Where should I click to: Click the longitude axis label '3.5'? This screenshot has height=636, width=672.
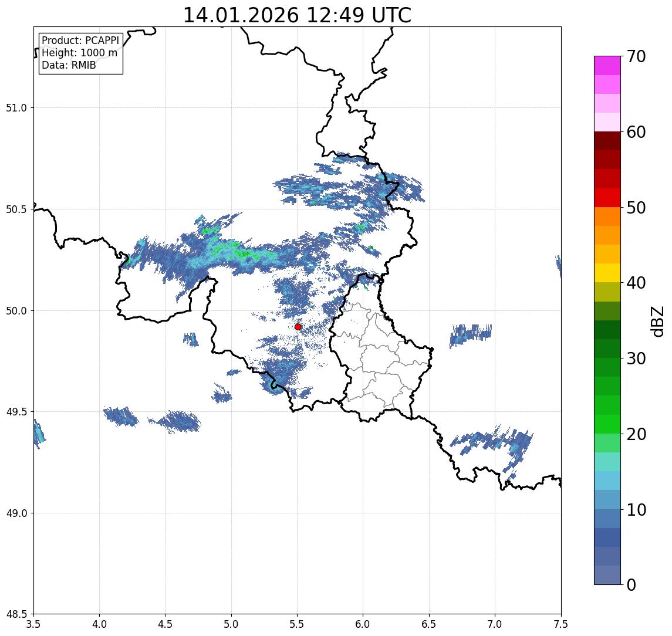tap(33, 624)
